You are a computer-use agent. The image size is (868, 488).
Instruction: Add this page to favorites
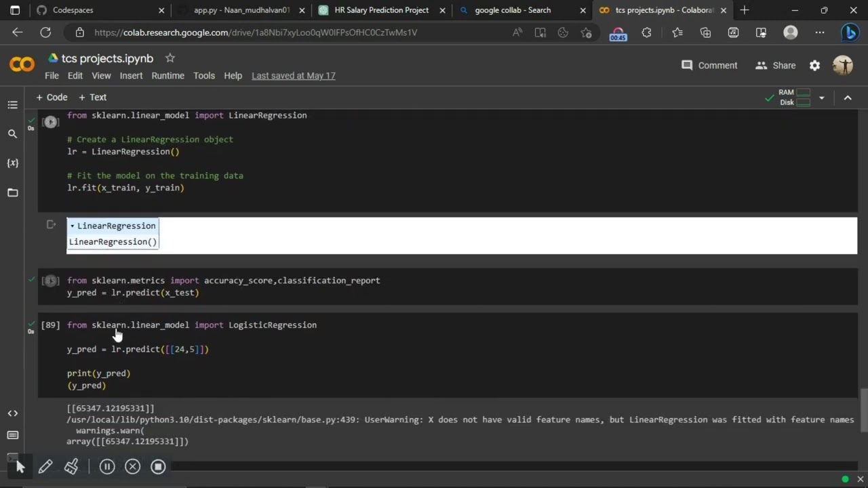click(x=586, y=33)
